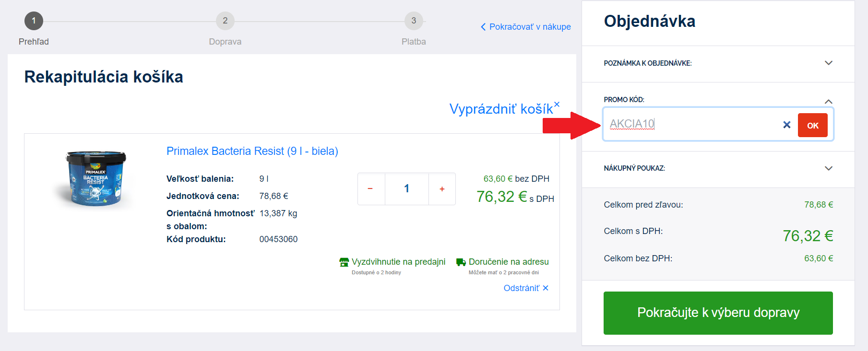
Task: Click the Celkom s DPH total 76,32 €
Action: tap(808, 236)
